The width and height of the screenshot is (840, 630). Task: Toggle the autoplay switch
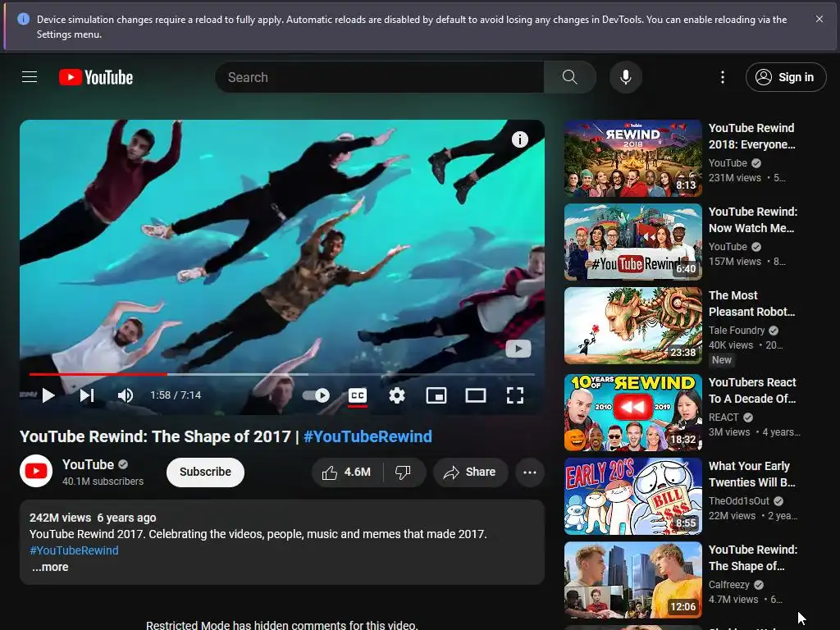(x=316, y=395)
